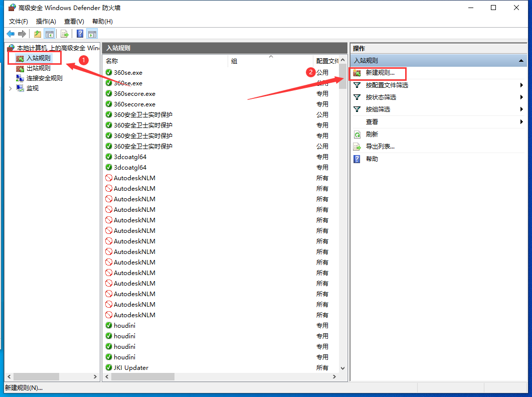Click the rule list vertical scrollbar down arrow
The height and width of the screenshot is (397, 532).
pos(343,368)
